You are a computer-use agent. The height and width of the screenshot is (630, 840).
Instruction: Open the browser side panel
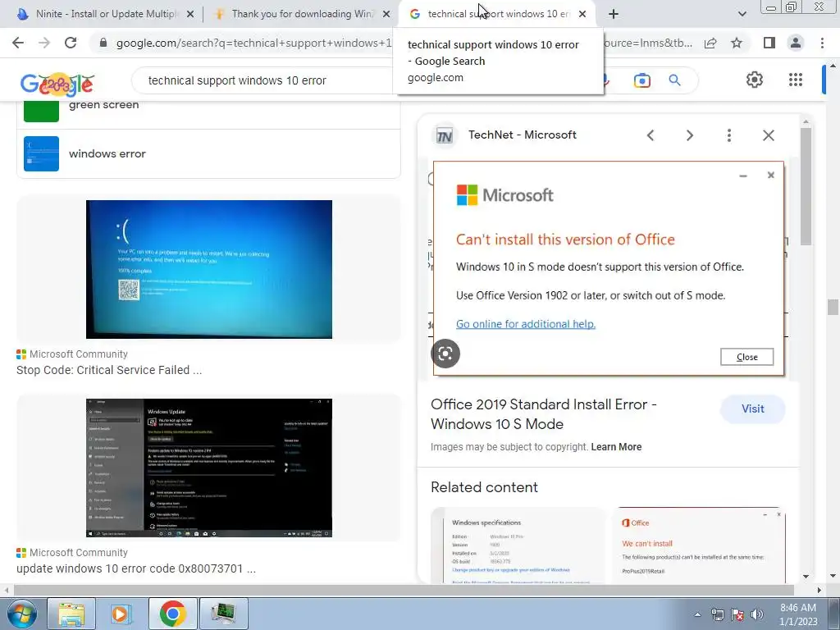coord(769,43)
